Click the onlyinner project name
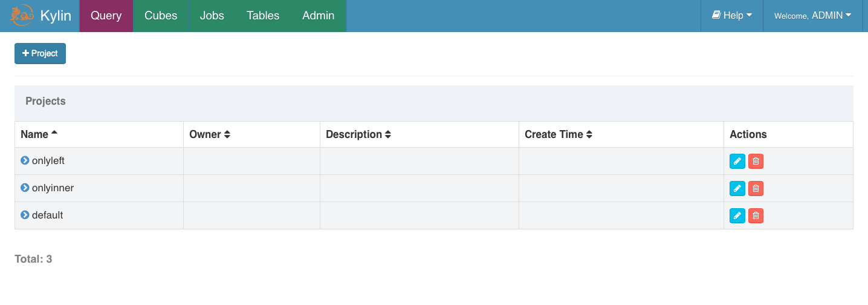The image size is (868, 305). (53, 188)
